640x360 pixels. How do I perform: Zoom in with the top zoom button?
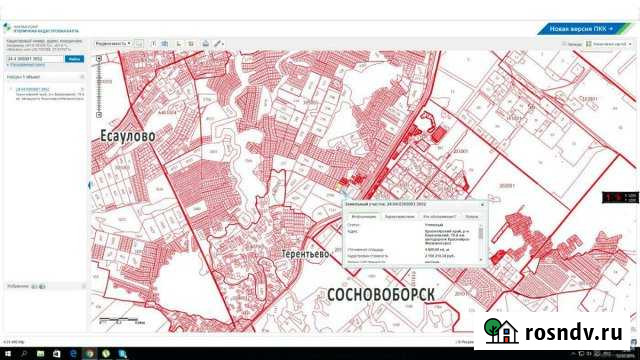pos(99,59)
